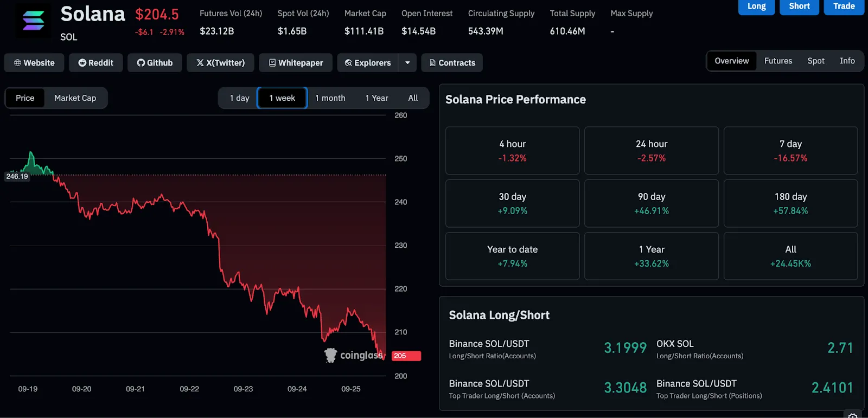The width and height of the screenshot is (868, 418).
Task: Click the 205 current price marker
Action: click(x=406, y=356)
